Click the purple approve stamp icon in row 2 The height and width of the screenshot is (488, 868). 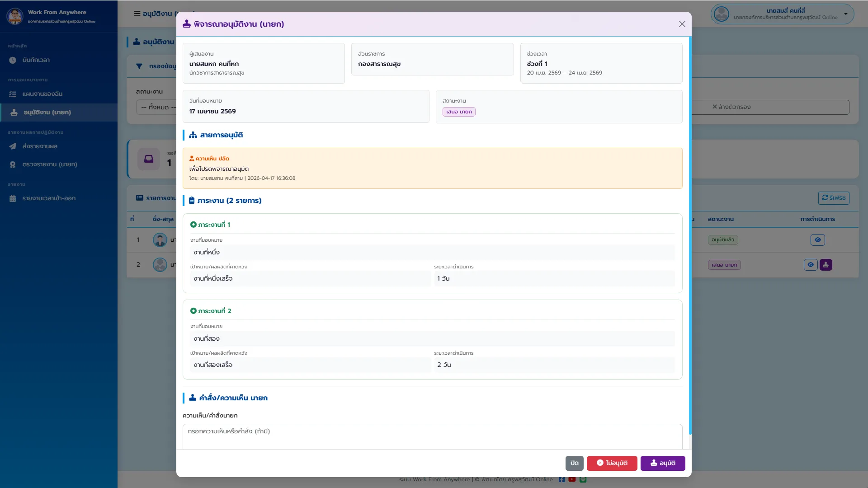[826, 265]
